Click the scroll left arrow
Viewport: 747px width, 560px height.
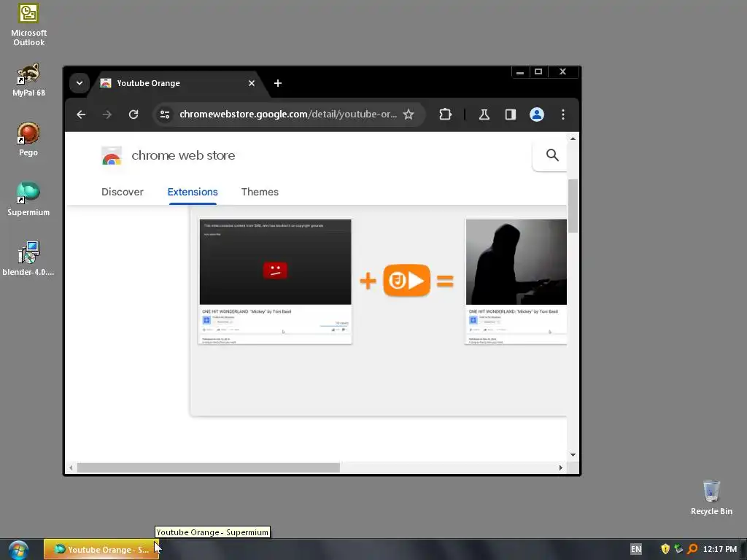coord(71,467)
